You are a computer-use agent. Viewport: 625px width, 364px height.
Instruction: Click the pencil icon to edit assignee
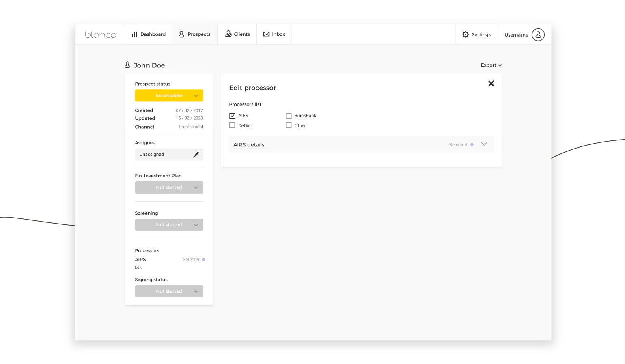tap(196, 154)
